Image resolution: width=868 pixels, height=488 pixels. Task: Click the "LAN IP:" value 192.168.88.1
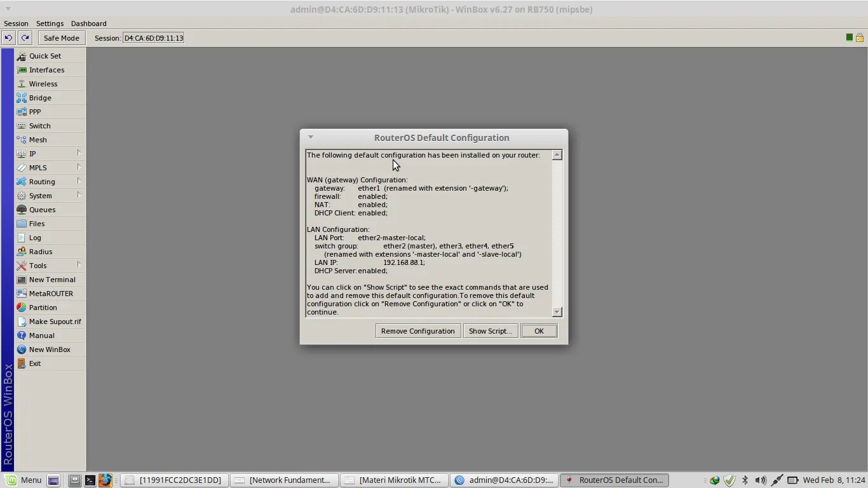404,262
